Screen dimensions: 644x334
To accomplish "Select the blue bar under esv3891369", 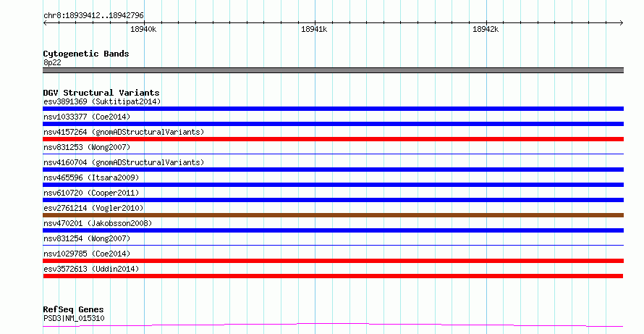I will [333, 109].
